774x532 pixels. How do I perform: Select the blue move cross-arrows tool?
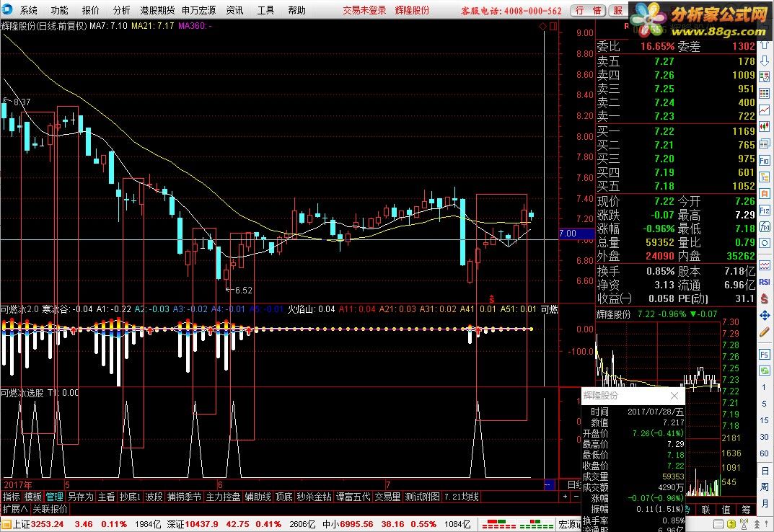point(765,315)
